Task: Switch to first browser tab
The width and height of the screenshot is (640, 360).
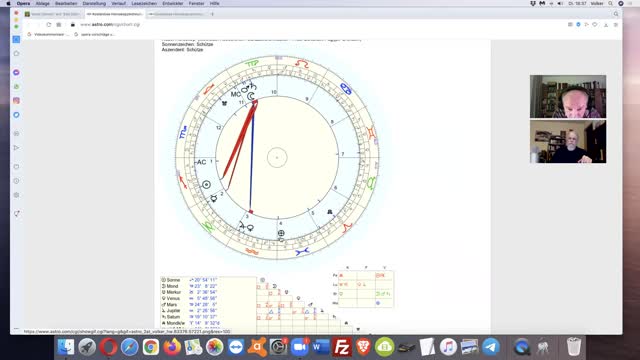Action: pos(53,14)
